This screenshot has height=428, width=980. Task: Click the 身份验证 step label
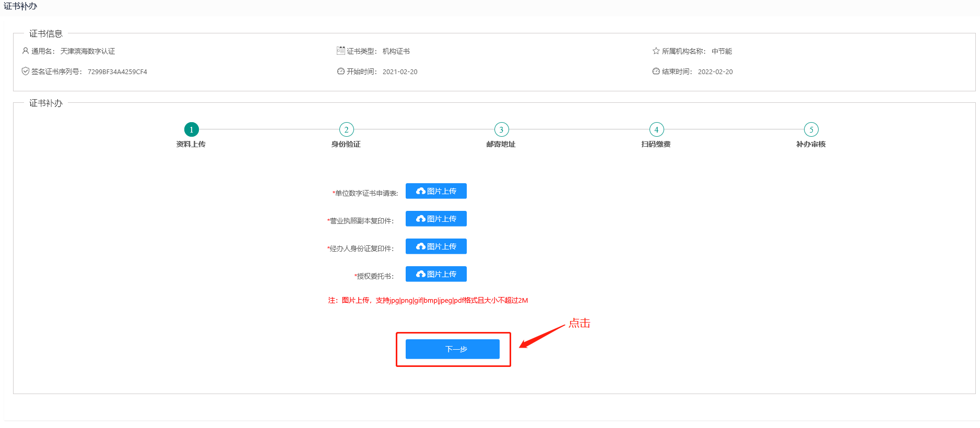346,145
